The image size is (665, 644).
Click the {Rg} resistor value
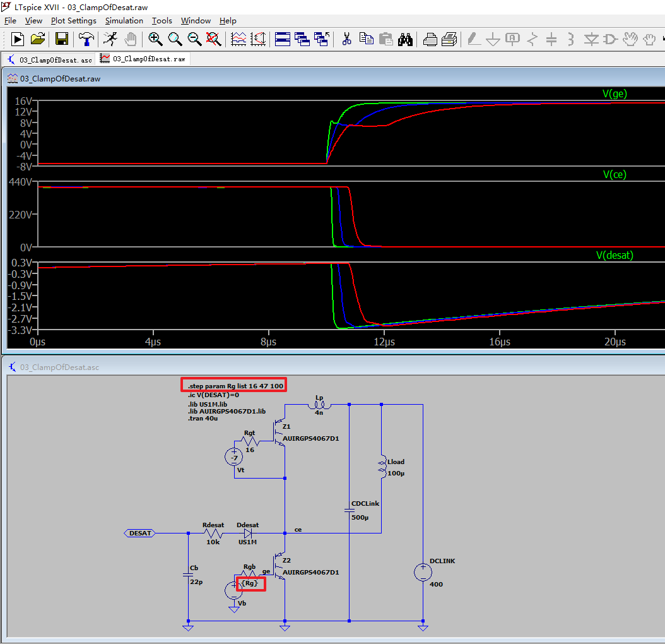pos(250,583)
